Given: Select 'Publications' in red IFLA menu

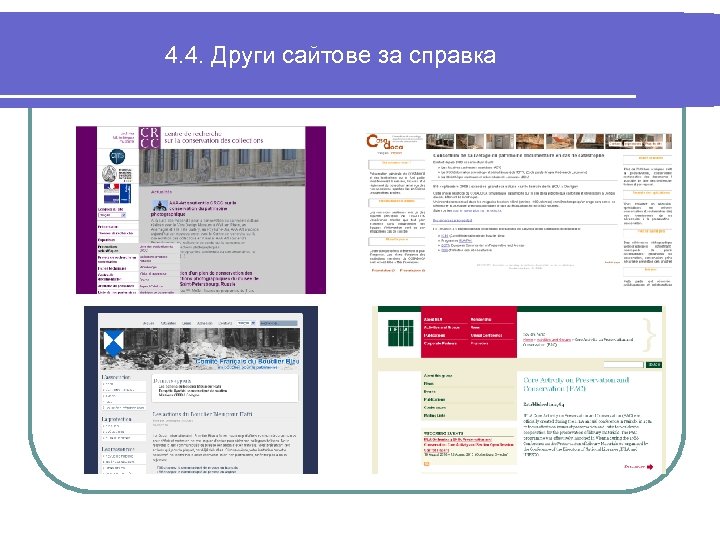Looking at the screenshot, I should tap(434, 335).
